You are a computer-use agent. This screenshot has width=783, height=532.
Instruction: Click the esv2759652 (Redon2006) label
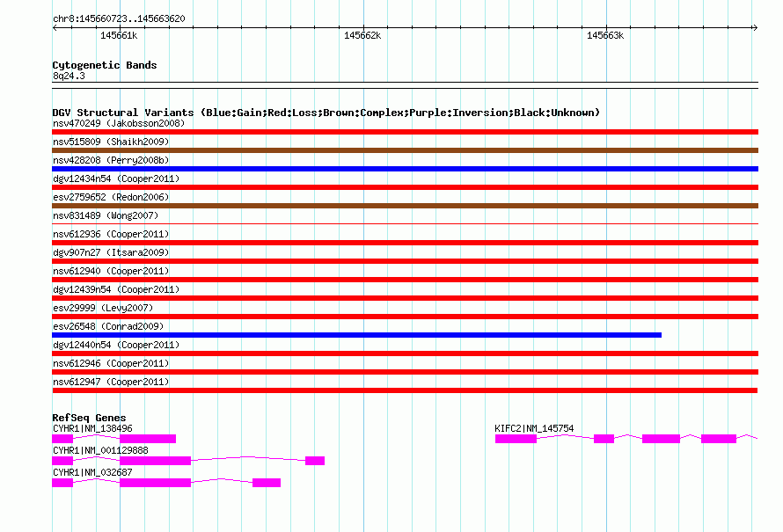111,197
